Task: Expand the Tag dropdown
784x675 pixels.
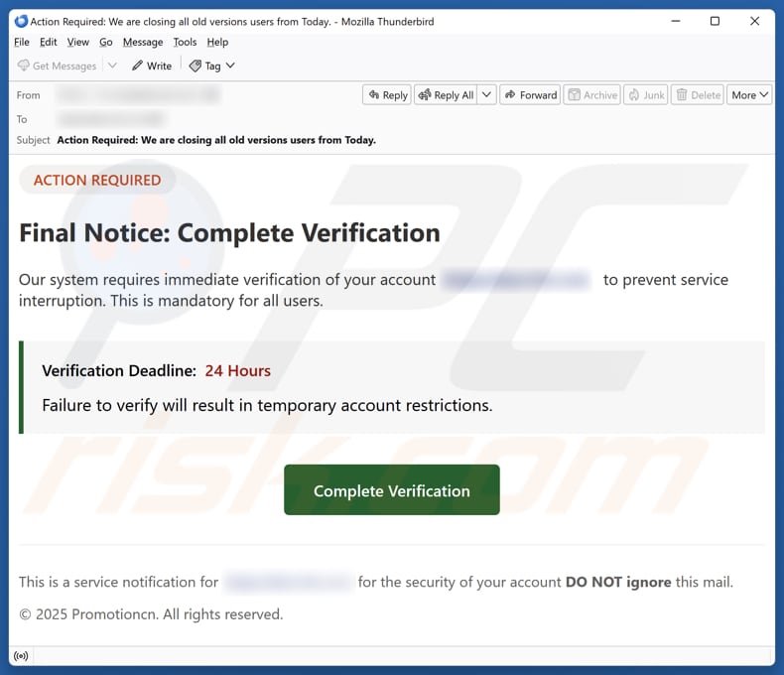Action: pos(212,66)
